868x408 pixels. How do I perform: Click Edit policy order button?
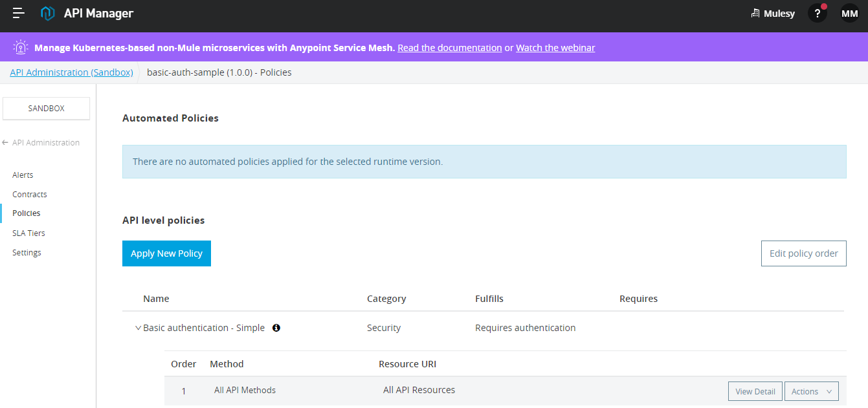[803, 253]
